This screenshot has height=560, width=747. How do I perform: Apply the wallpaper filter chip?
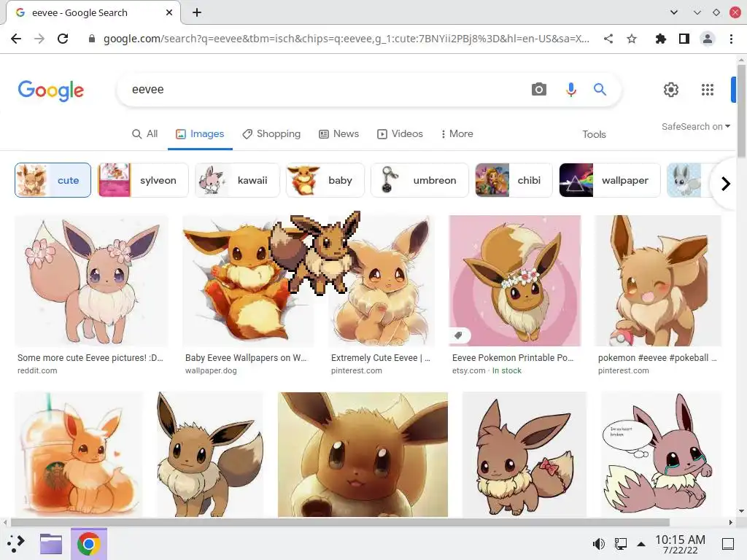click(610, 180)
